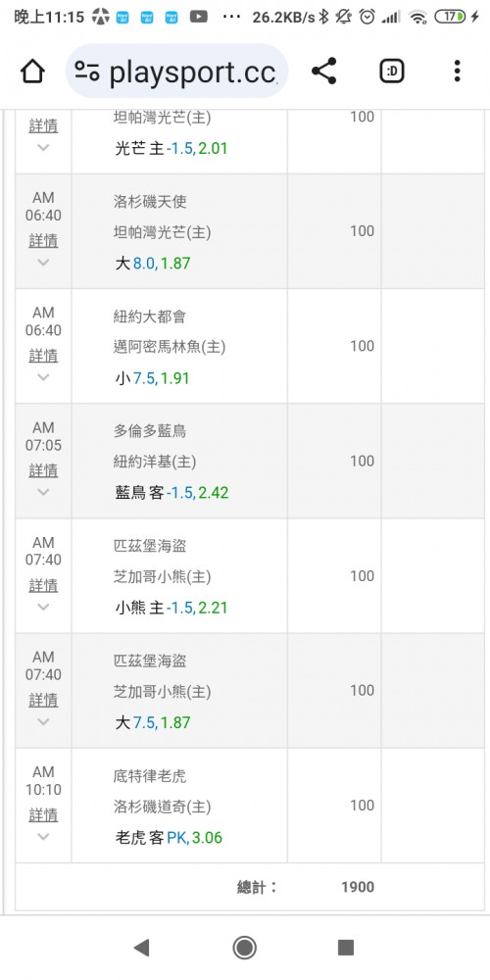Expand chevron for 小熊主 -1.5 row
The image size is (490, 980).
click(x=43, y=607)
